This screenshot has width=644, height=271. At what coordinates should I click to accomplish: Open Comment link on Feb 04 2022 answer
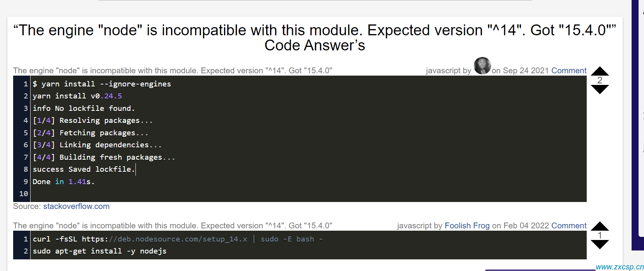point(569,226)
